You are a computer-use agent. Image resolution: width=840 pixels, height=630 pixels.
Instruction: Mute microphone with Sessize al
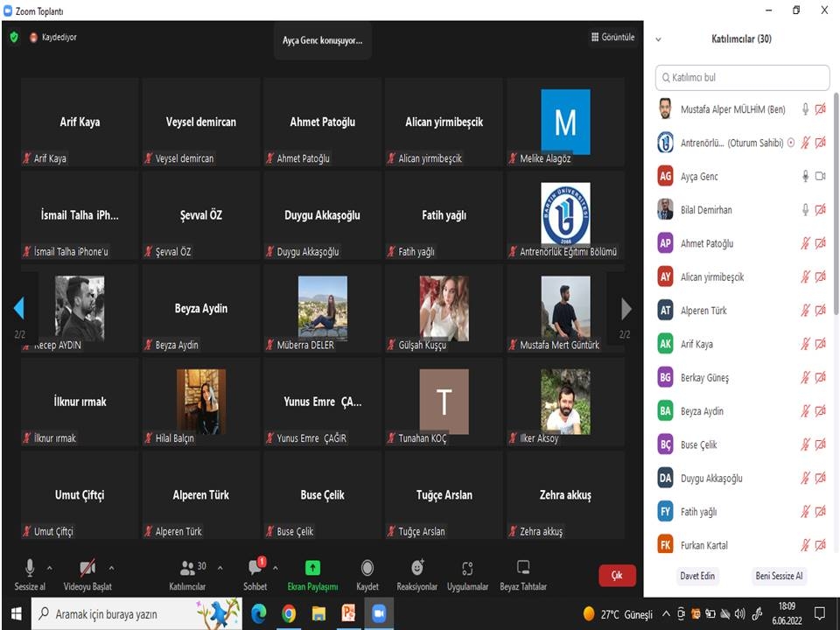(x=30, y=569)
